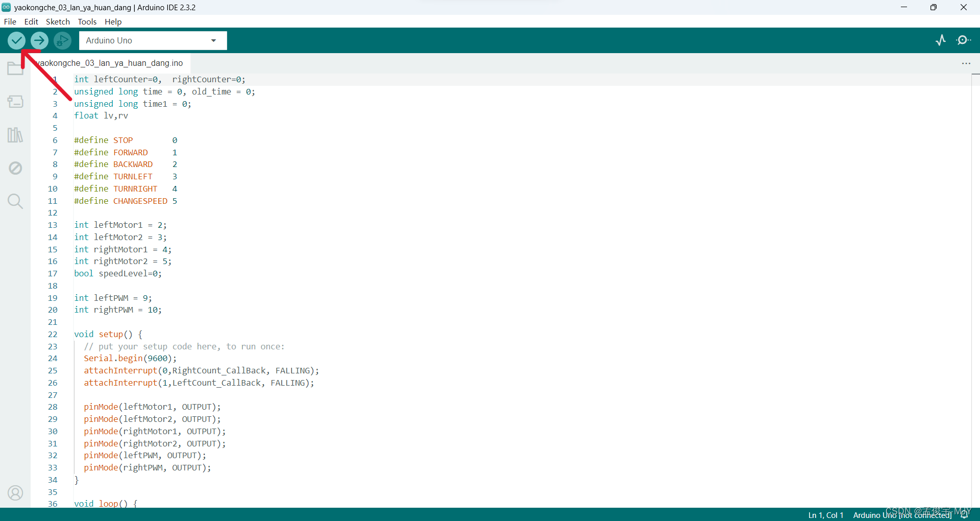Click the 'void setup() {' line

point(108,335)
